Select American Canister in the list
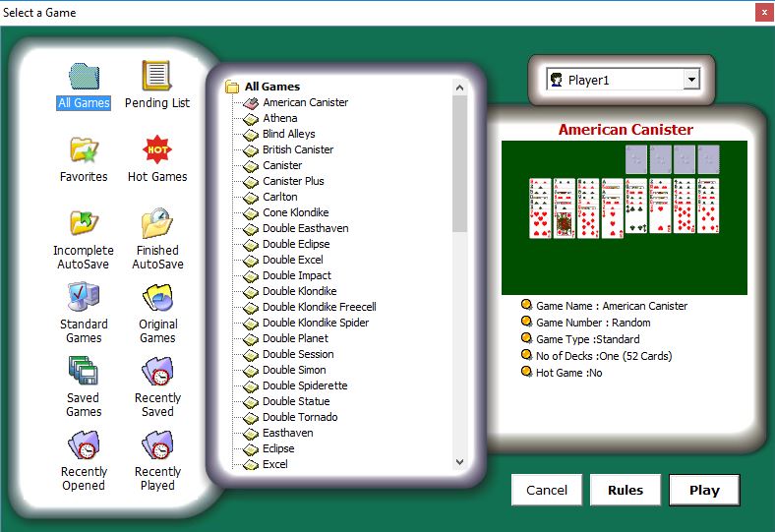The height and width of the screenshot is (532, 775). (306, 102)
